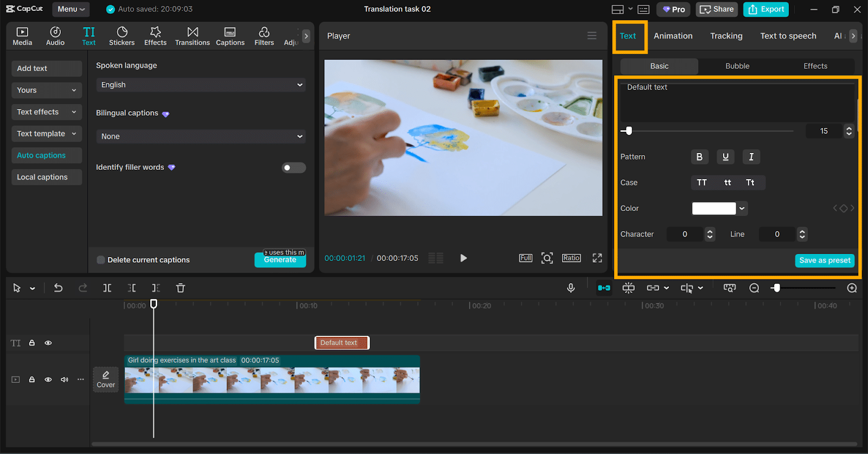
Task: Open more options for the video track
Action: (x=81, y=380)
